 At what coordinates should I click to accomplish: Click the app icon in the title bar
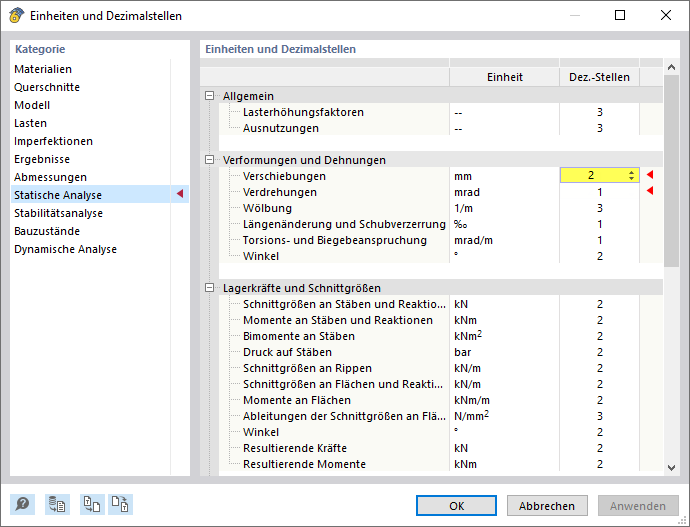click(16, 16)
